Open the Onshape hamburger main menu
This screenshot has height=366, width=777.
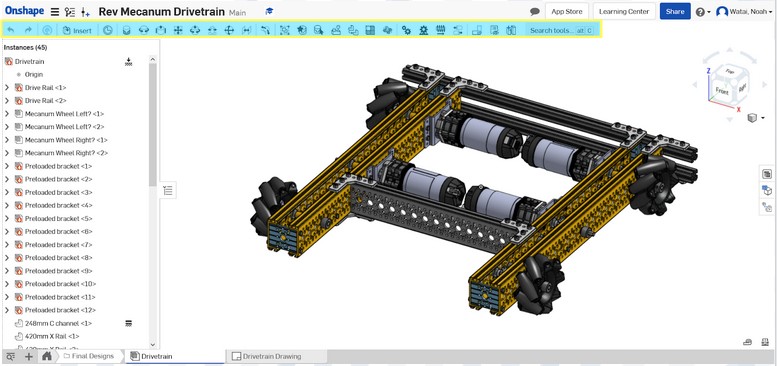coord(55,12)
